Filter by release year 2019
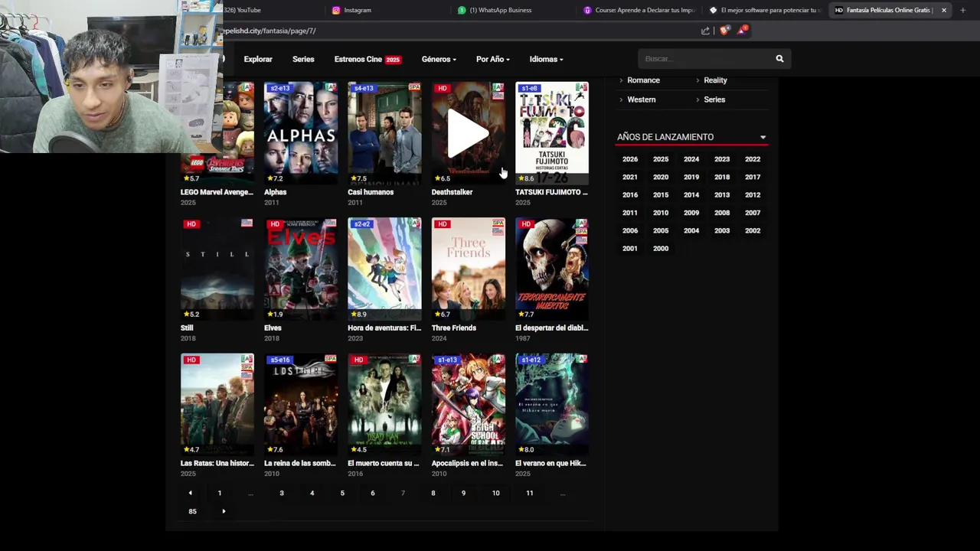 tap(691, 177)
